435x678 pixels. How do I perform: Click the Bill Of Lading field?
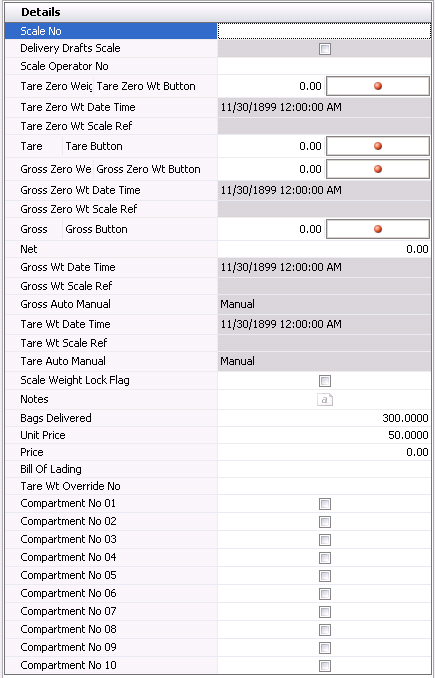click(324, 470)
